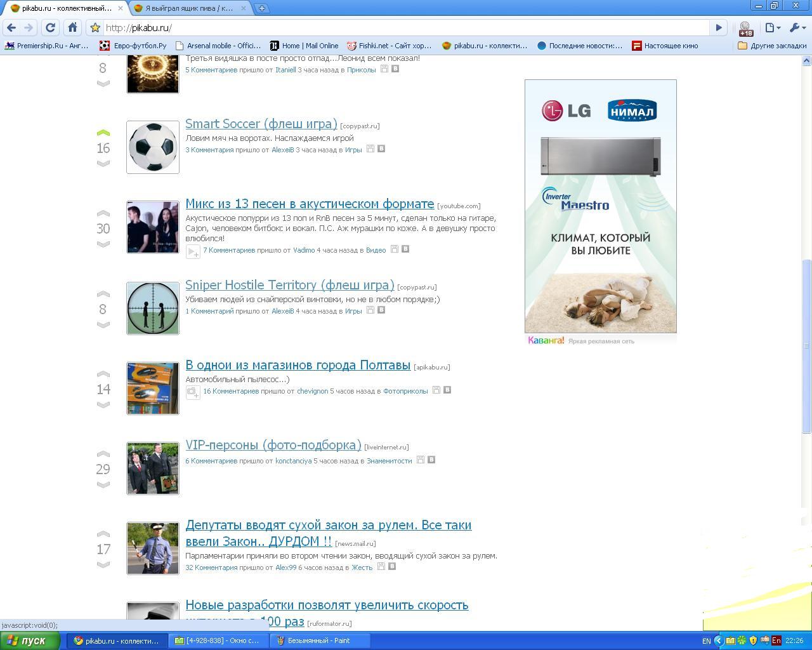The height and width of the screenshot is (650, 812).
Task: Downvote the VIP-персоны post
Action: [103, 485]
